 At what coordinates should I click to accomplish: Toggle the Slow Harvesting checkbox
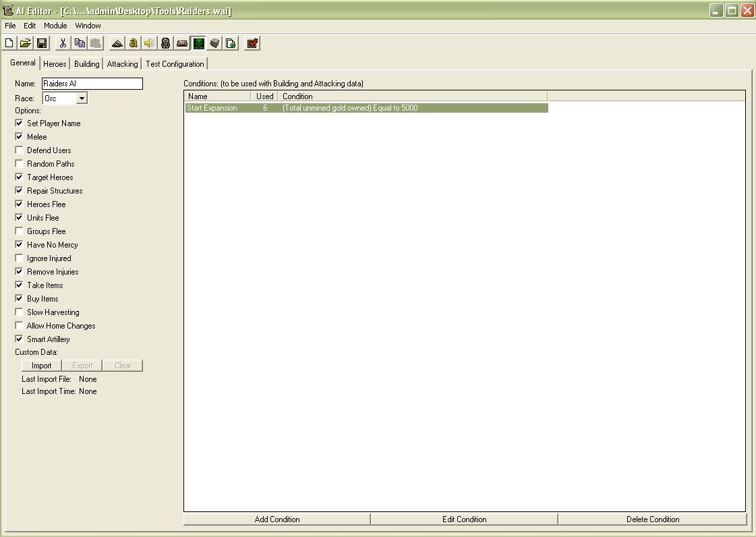20,312
